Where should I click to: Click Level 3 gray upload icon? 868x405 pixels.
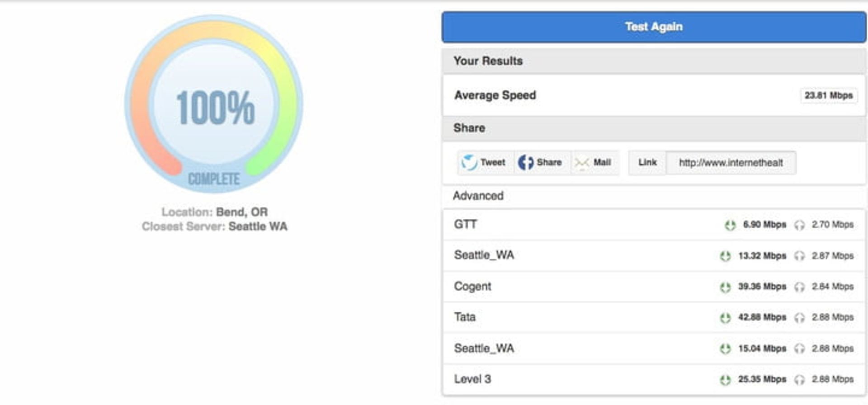[799, 380]
